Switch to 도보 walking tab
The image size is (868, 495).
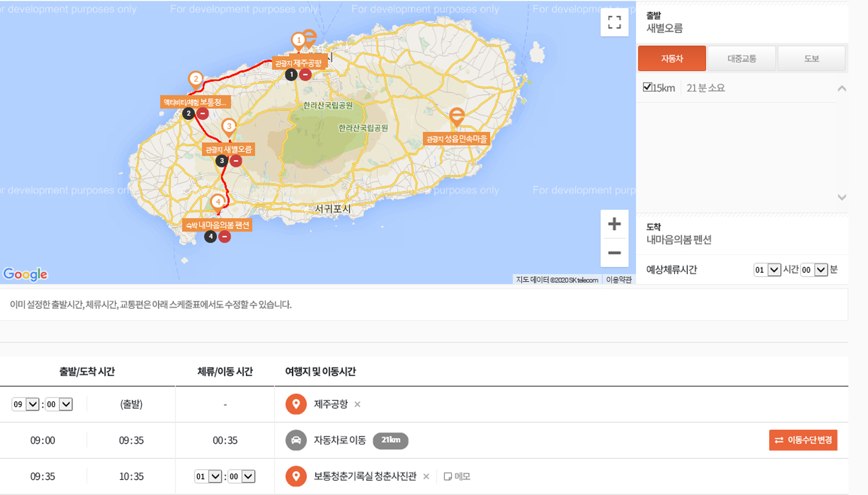(x=811, y=58)
